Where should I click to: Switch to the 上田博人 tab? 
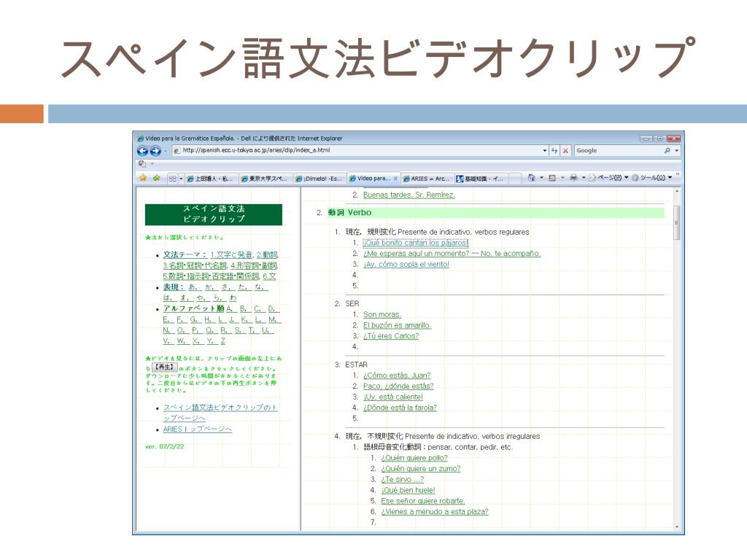pos(210,179)
